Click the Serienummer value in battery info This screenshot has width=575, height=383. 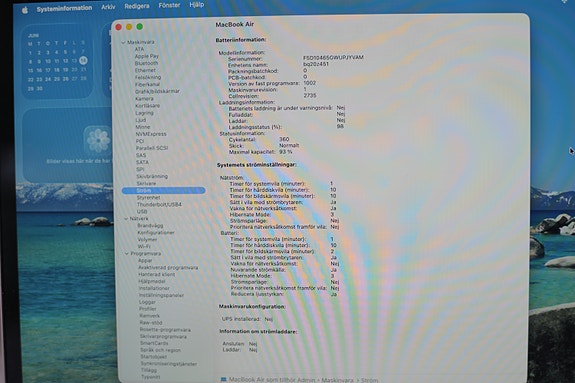tap(333, 58)
